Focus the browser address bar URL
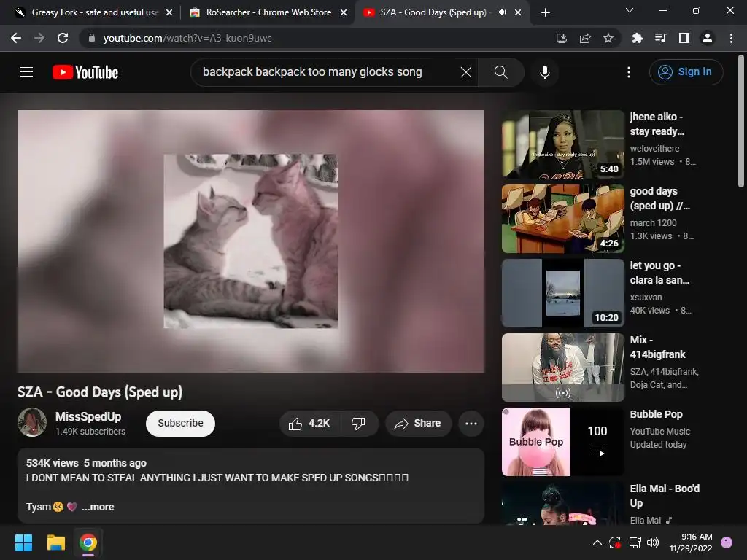 pyautogui.click(x=187, y=38)
